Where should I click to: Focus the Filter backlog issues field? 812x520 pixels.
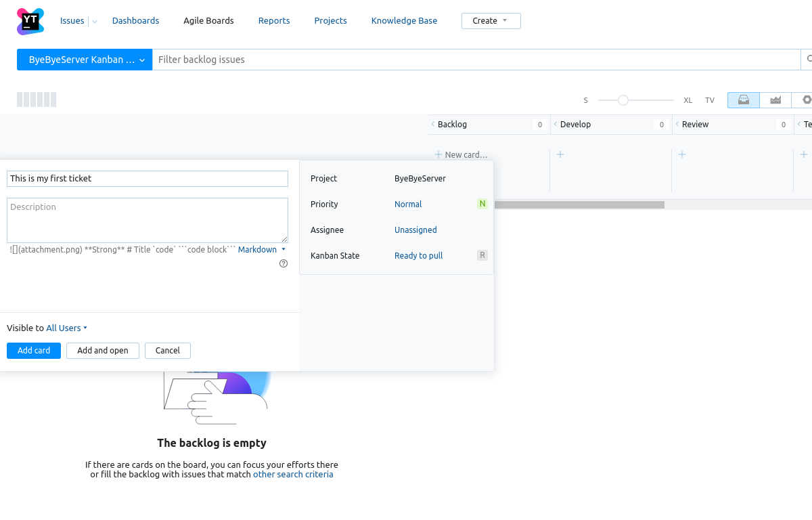476,60
